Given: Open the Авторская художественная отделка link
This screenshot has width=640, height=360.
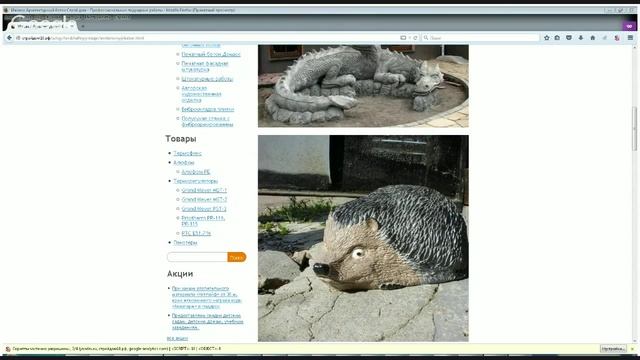Looking at the screenshot, I should [x=201, y=94].
